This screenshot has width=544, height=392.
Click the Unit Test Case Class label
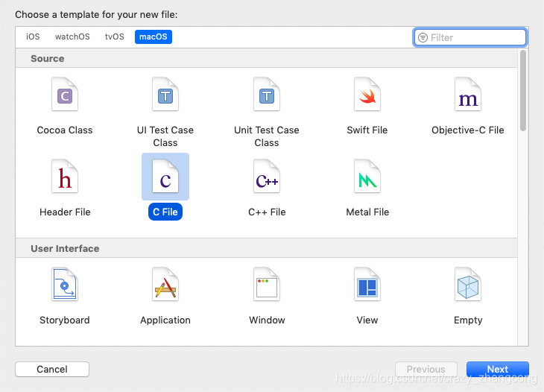point(267,136)
